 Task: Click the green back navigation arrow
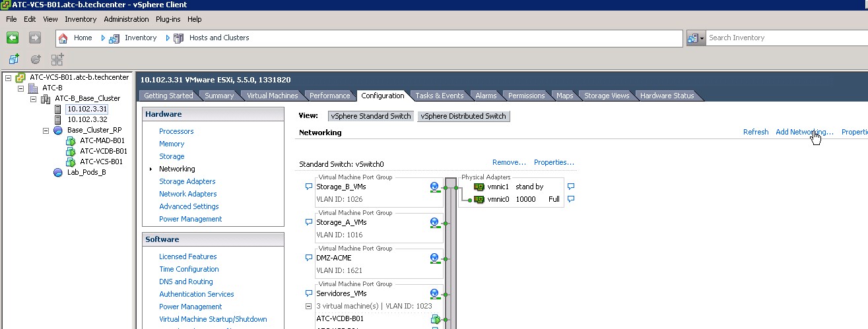click(x=12, y=38)
